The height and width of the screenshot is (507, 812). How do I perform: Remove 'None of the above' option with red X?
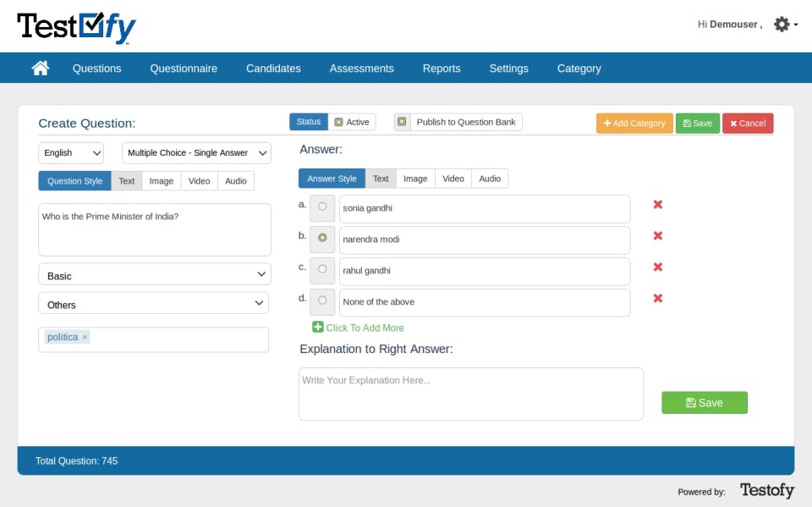658,298
